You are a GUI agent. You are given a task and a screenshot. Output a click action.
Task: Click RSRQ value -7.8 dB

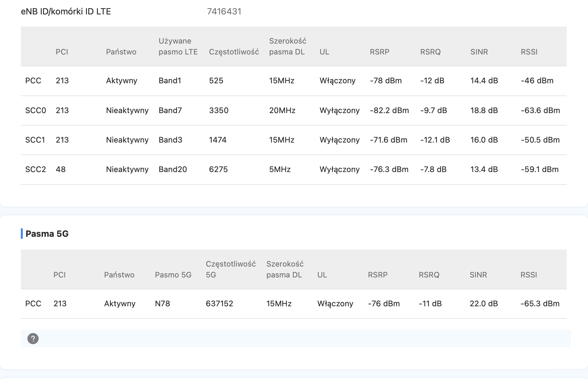point(433,169)
